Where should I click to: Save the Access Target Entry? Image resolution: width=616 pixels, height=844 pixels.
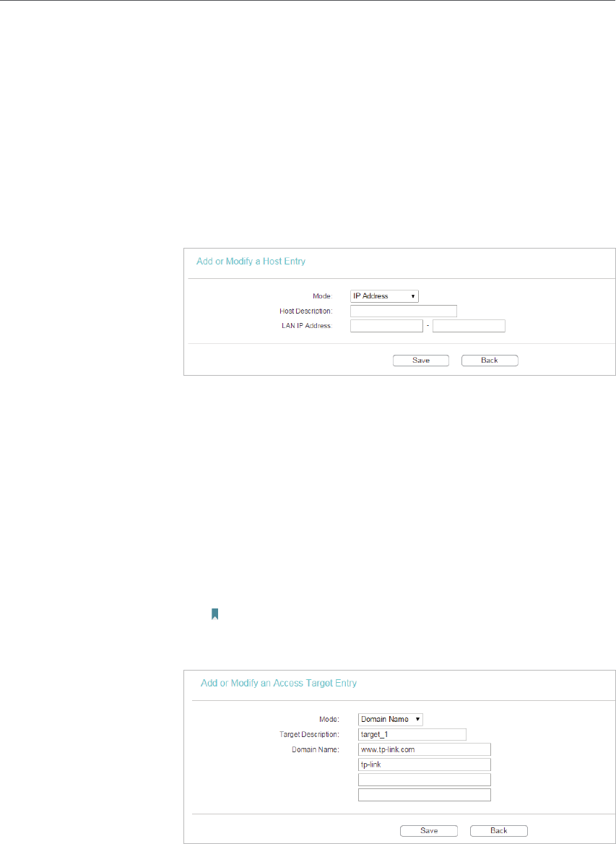[429, 830]
